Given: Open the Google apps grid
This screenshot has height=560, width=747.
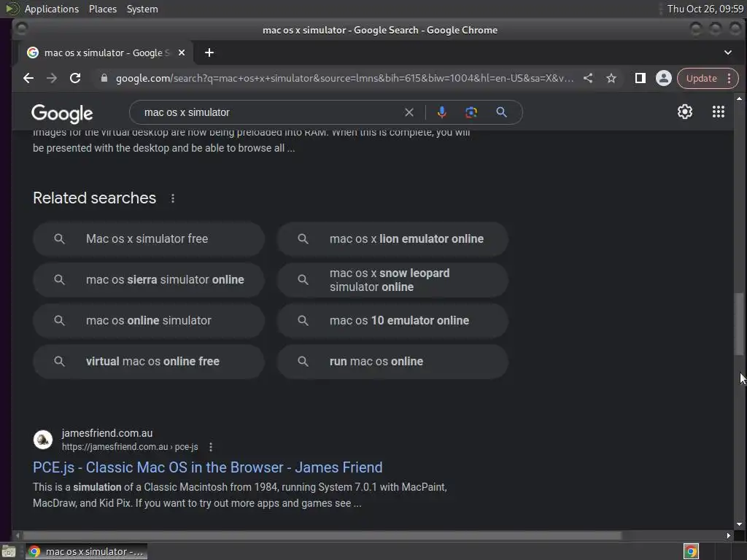Looking at the screenshot, I should point(718,112).
